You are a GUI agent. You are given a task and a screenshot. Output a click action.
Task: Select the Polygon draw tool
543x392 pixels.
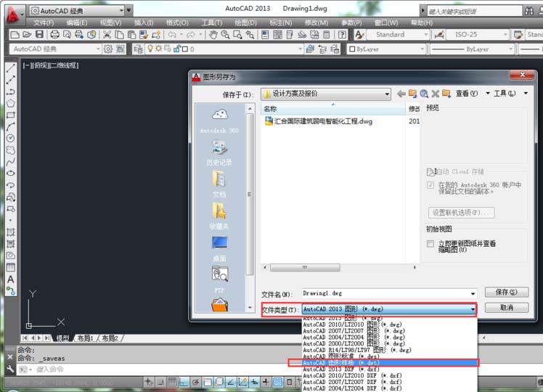point(11,103)
